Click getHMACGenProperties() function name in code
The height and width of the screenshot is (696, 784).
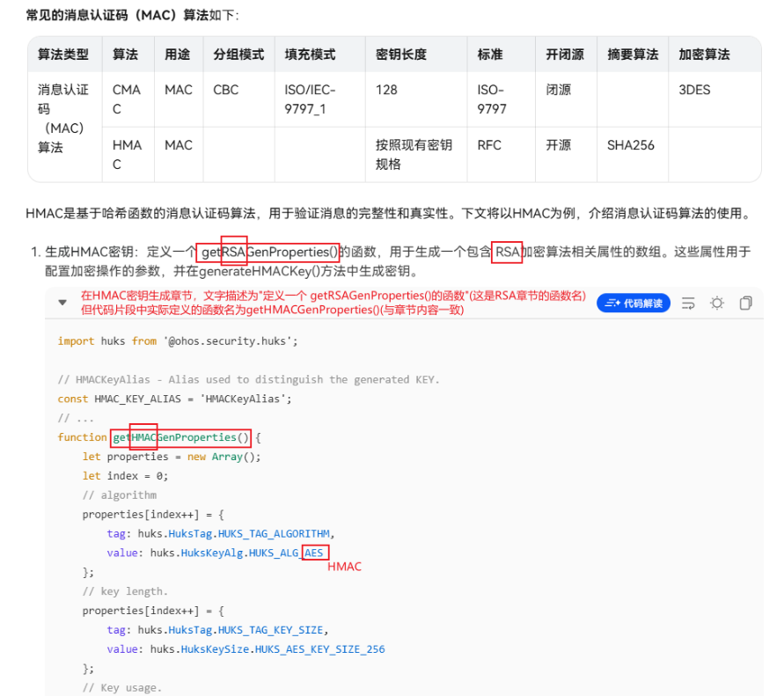pyautogui.click(x=181, y=437)
